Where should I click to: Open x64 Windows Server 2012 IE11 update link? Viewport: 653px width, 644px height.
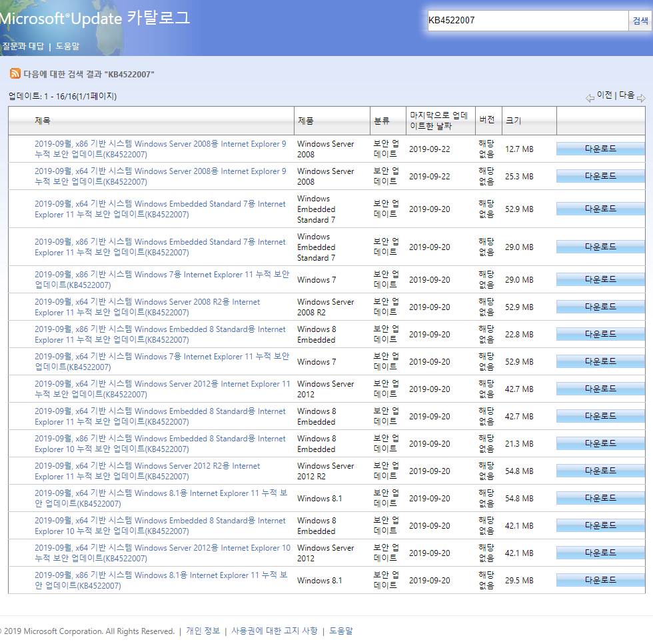[163, 389]
